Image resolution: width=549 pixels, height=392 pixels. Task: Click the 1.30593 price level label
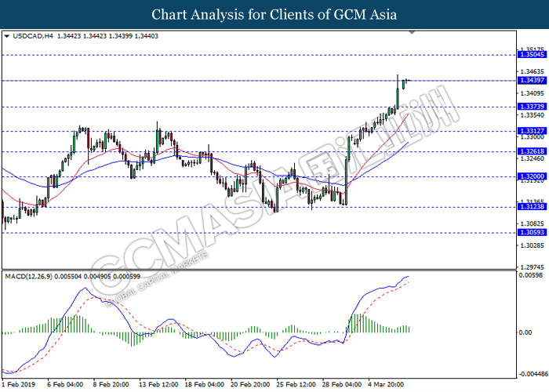point(532,232)
